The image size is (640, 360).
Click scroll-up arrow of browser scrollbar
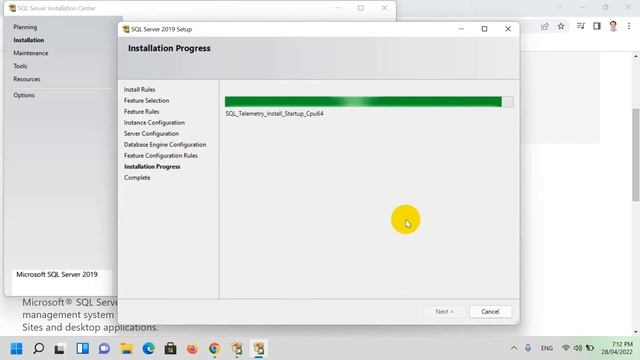click(636, 56)
